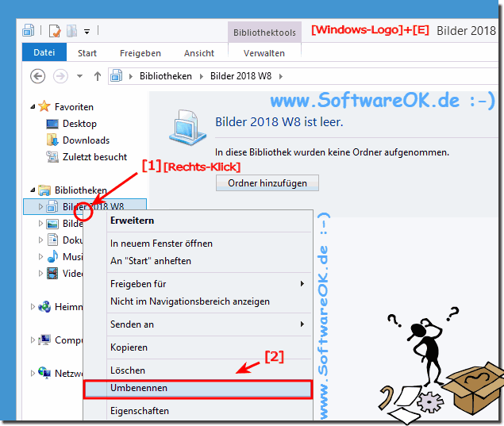Click the Musik note icon
Image resolution: width=504 pixels, height=426 pixels.
[52, 256]
